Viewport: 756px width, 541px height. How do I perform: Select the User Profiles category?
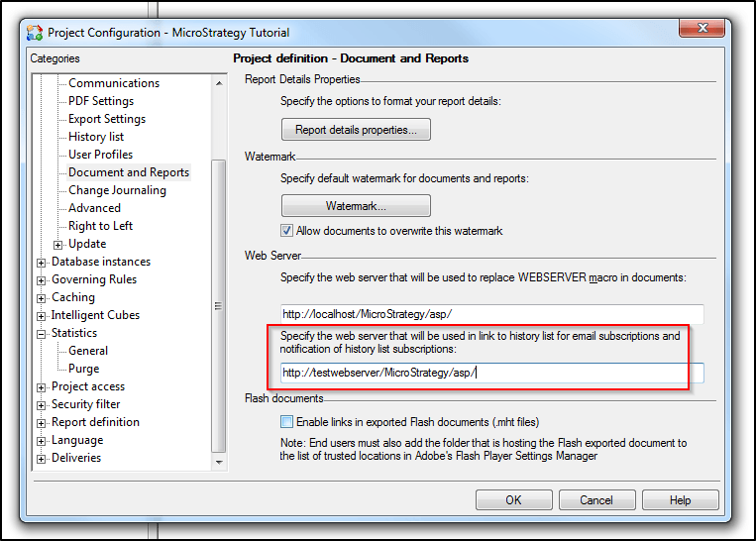click(x=100, y=155)
